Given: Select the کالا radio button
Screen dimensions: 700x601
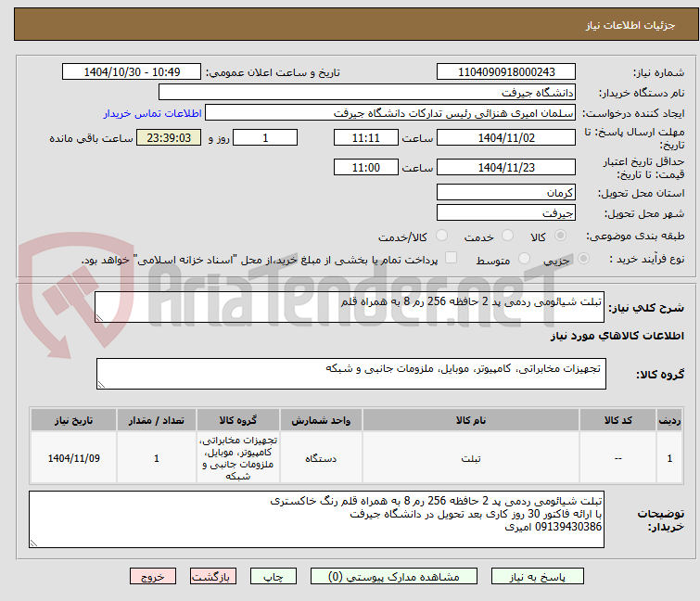Looking at the screenshot, I should (560, 236).
